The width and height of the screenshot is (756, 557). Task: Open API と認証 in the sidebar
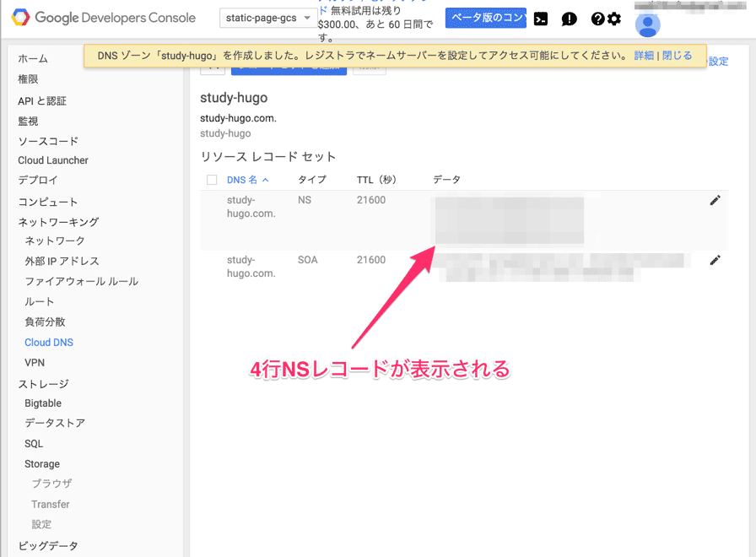(x=42, y=100)
